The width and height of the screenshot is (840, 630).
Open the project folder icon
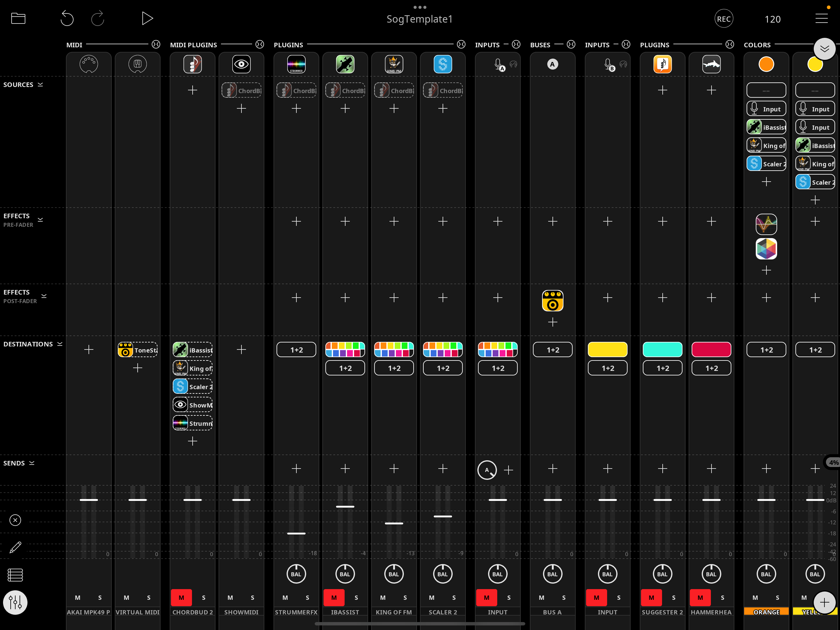tap(18, 18)
